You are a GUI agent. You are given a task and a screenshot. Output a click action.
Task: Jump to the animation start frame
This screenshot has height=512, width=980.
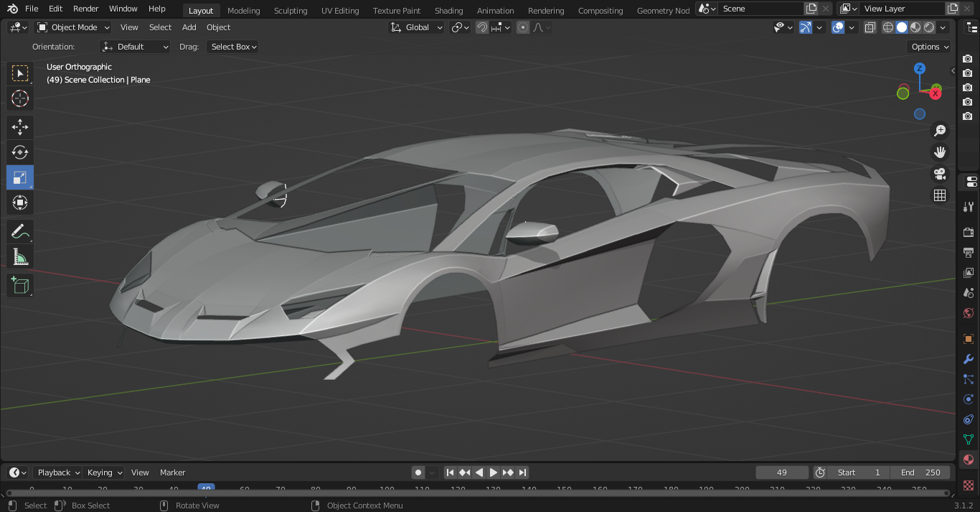coord(450,473)
